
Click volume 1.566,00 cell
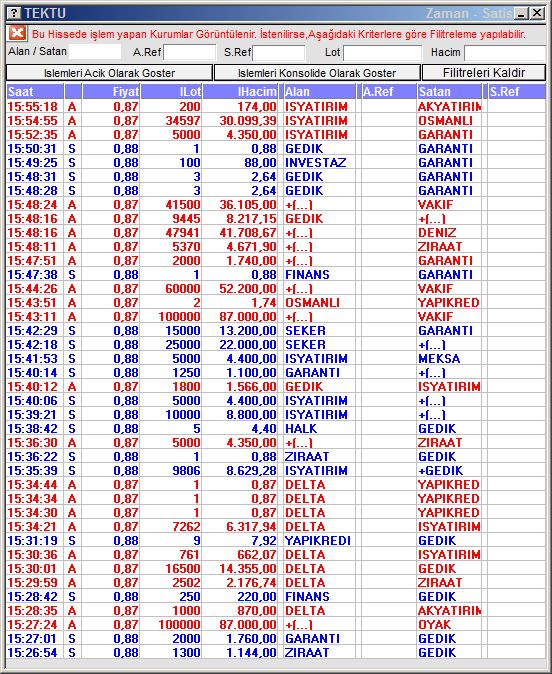[x=251, y=386]
